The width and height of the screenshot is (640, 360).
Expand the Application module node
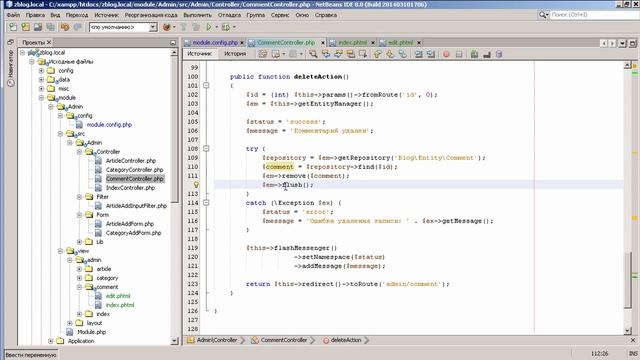51,341
